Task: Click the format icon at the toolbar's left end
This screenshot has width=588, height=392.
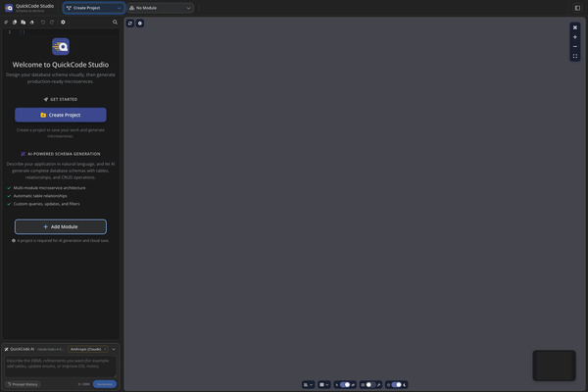Action: click(6, 23)
